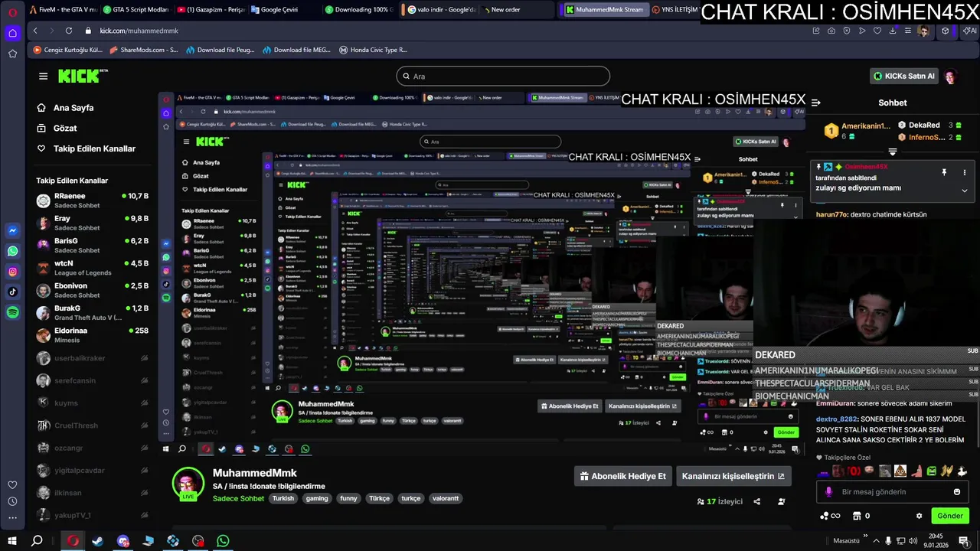Screen dimensions: 980x551
Task: Click the Turkish stream tag
Action: 283,498
